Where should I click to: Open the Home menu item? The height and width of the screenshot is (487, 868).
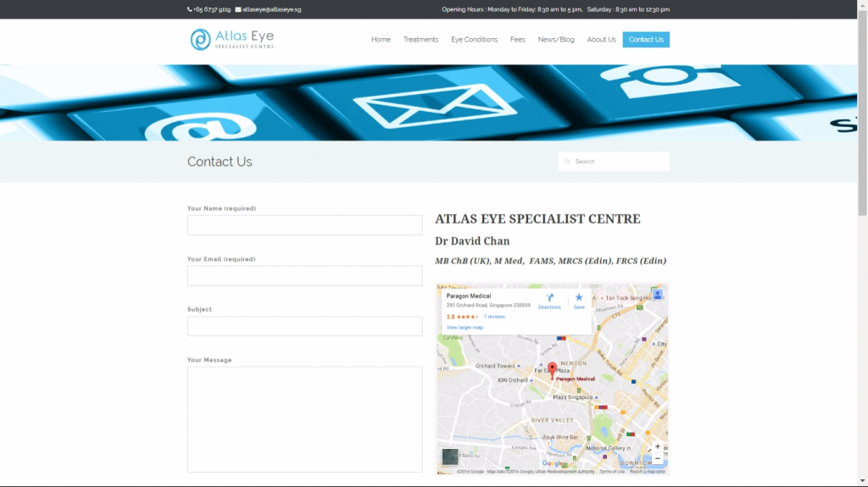pos(381,40)
